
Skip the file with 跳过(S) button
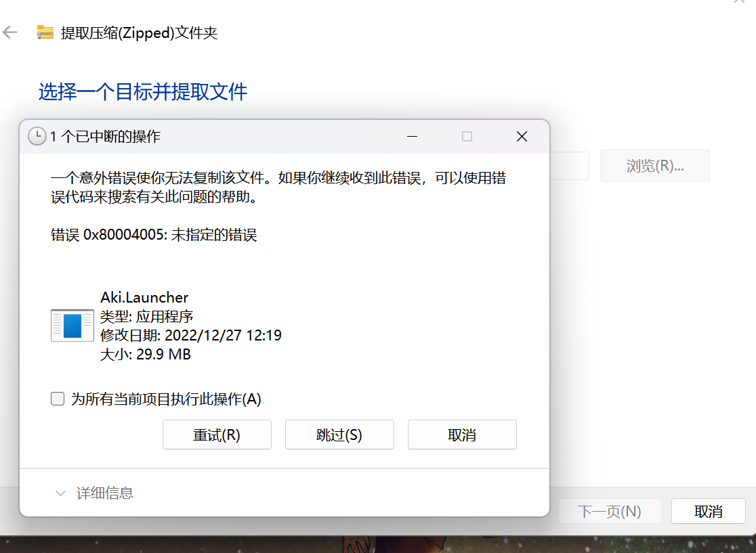(x=339, y=435)
